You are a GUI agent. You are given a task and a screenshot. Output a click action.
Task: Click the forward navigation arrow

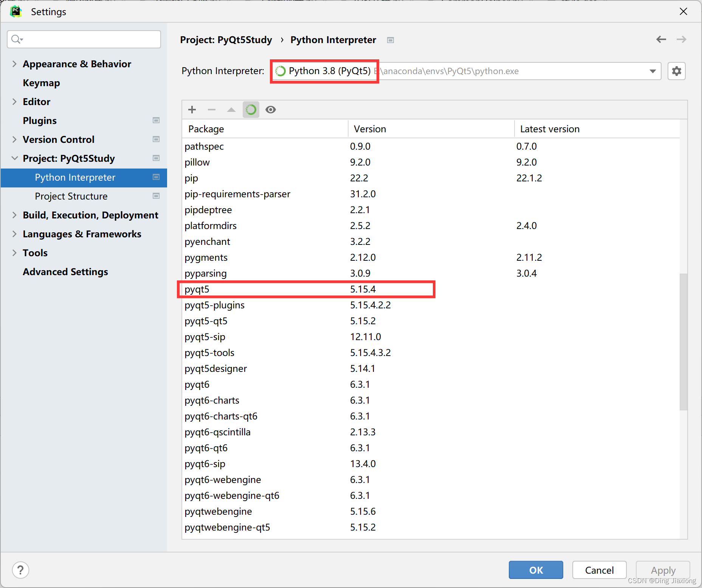(682, 39)
